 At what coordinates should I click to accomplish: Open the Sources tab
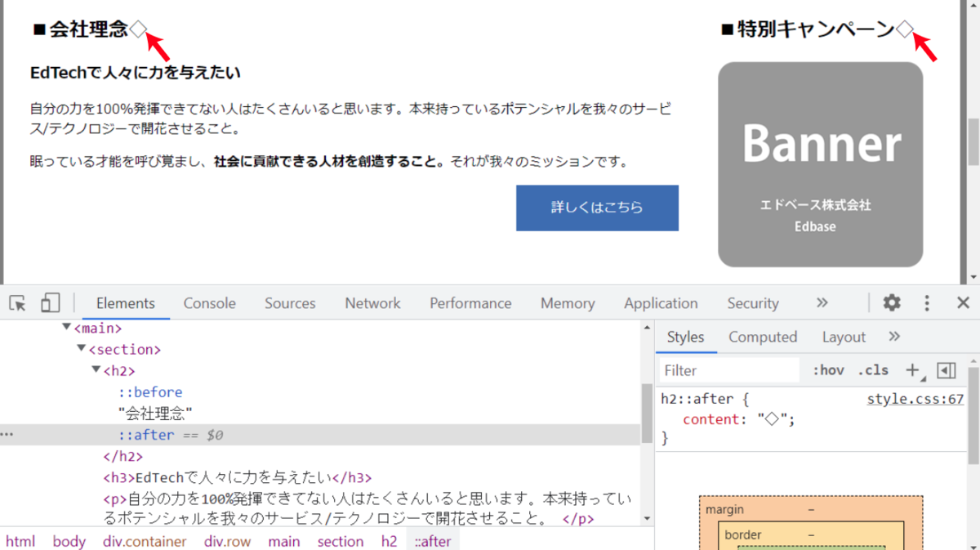click(290, 303)
